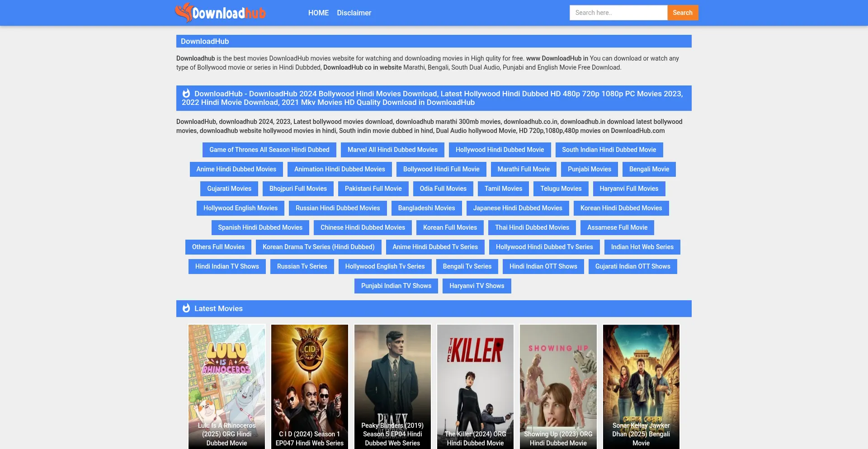Open Hollywood English Tv Series
This screenshot has width=868, height=449.
tap(385, 266)
